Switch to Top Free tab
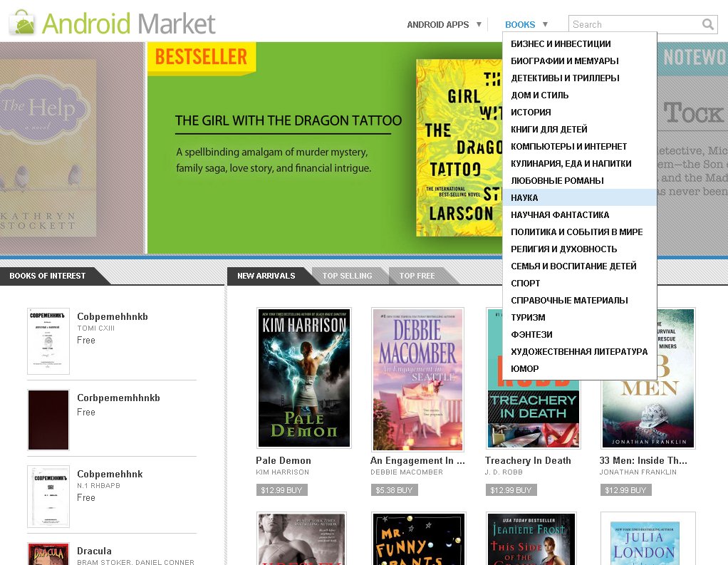This screenshot has width=728, height=565. [417, 276]
